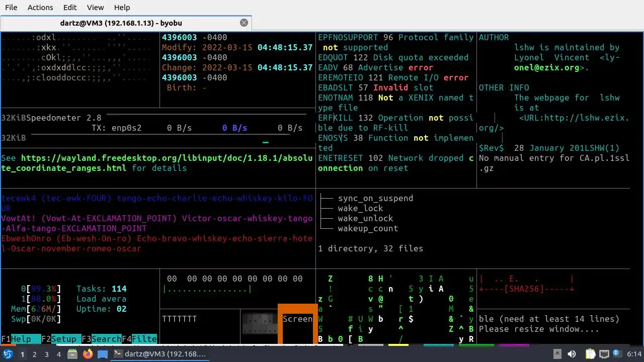Click the dartz@VM3 taskbar window button

(159, 354)
